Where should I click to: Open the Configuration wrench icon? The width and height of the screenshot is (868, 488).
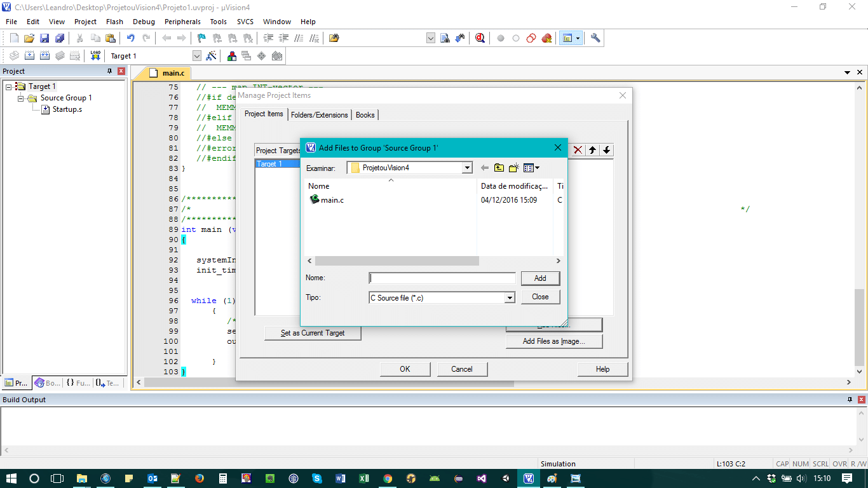coord(595,38)
